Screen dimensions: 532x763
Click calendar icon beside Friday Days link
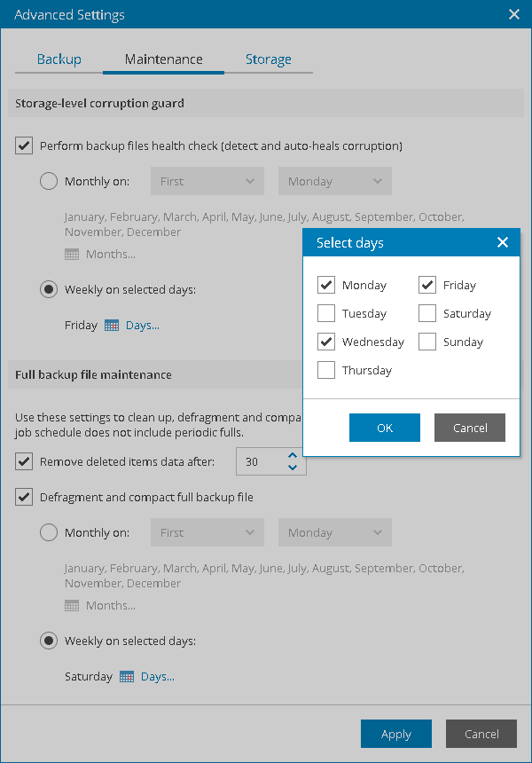(112, 326)
